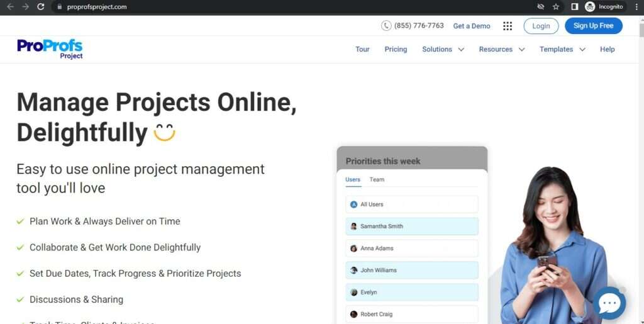Click the Collaborate & Get Work Done text
This screenshot has height=324, width=644.
coord(115,248)
